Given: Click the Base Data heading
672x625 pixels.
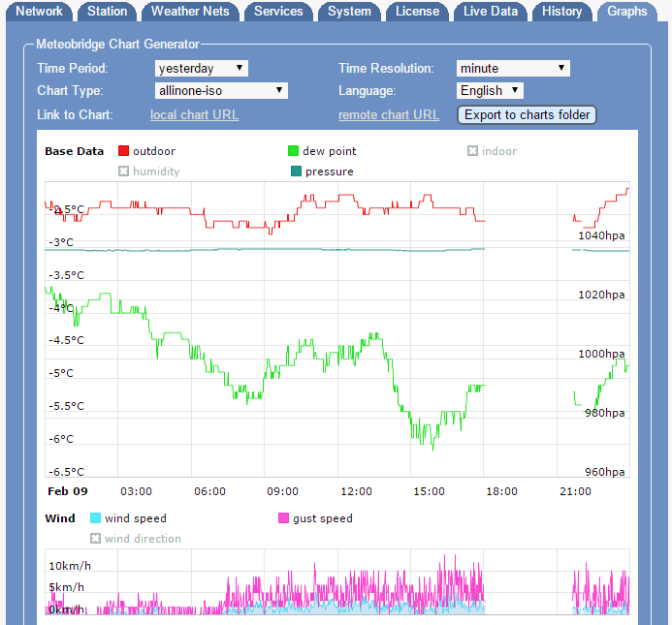Looking at the screenshot, I should [74, 151].
